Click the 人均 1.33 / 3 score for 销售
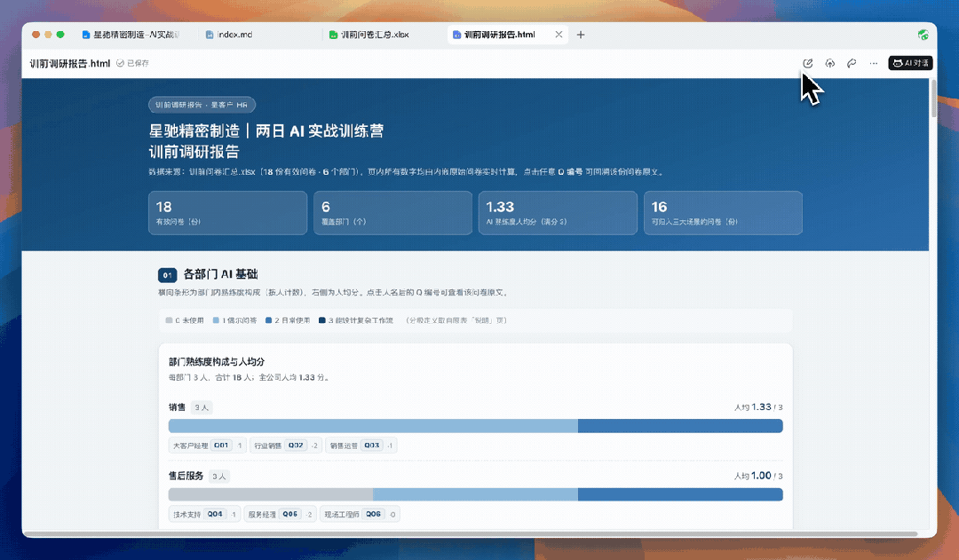Image resolution: width=959 pixels, height=560 pixels. [758, 407]
